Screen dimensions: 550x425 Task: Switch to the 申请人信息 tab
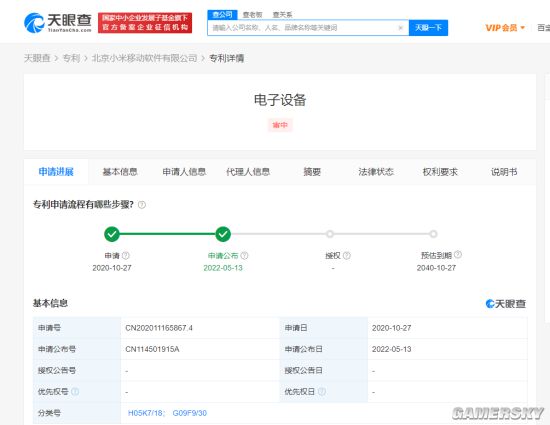[184, 172]
